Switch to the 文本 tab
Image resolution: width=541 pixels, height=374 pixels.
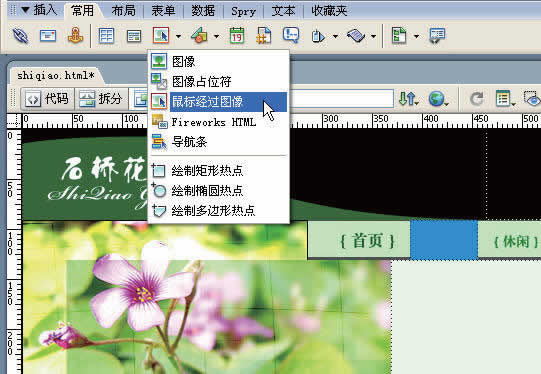point(283,11)
